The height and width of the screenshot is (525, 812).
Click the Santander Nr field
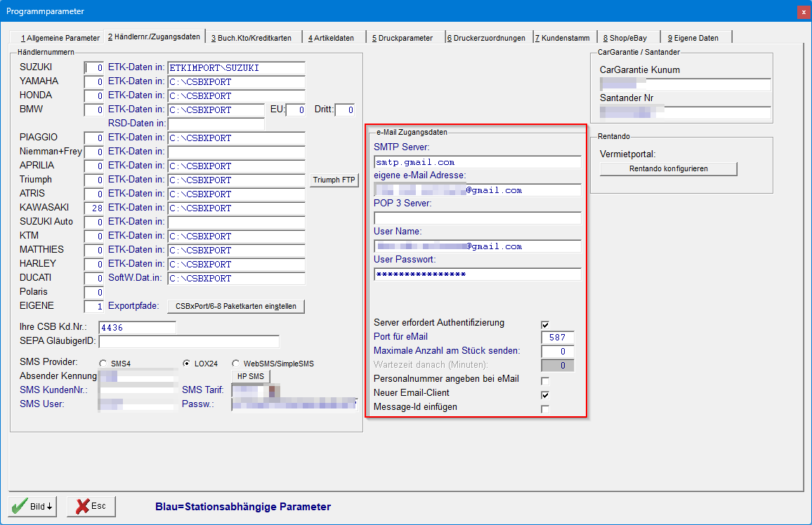685,112
